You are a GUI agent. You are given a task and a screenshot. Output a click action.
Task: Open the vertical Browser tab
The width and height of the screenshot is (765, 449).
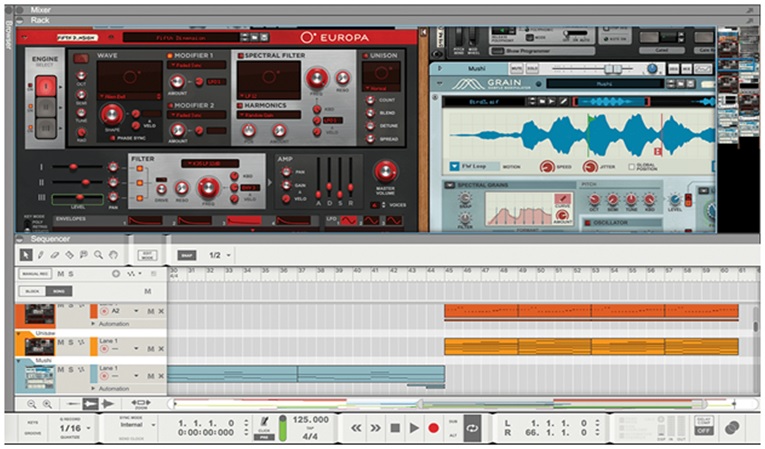point(9,34)
